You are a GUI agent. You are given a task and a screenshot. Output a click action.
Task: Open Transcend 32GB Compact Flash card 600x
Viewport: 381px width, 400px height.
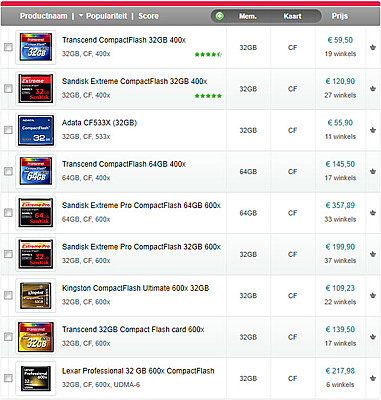(133, 329)
